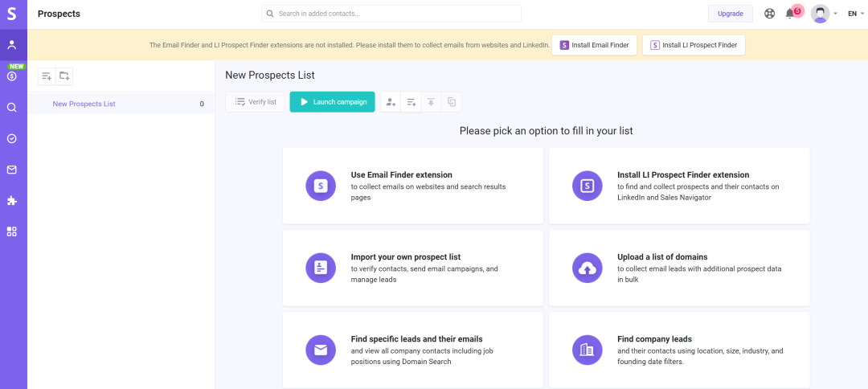Open the envelope email campaigns sidebar icon
Image resolution: width=868 pixels, height=389 pixels.
[12, 170]
